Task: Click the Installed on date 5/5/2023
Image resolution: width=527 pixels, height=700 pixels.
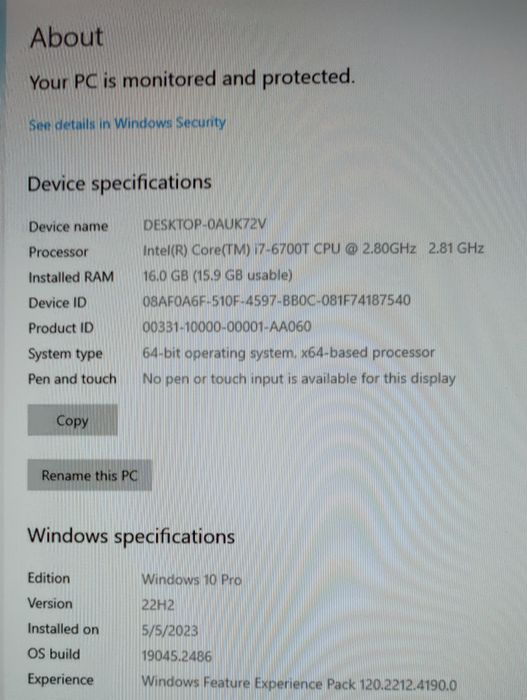Action: coord(170,630)
